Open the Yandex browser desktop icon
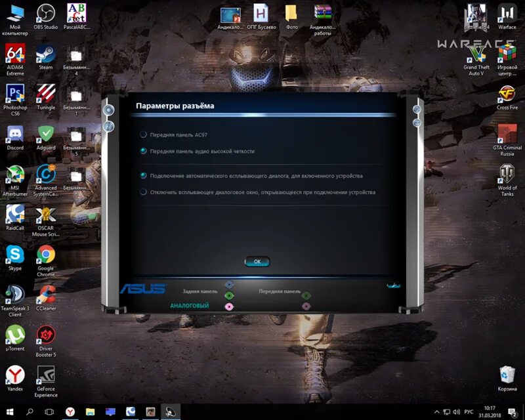 coord(15,379)
